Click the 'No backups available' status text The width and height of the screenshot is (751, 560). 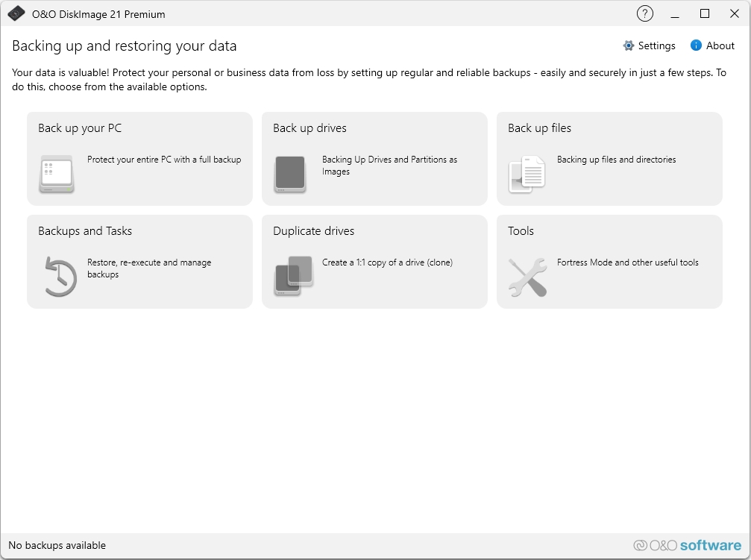tap(57, 545)
